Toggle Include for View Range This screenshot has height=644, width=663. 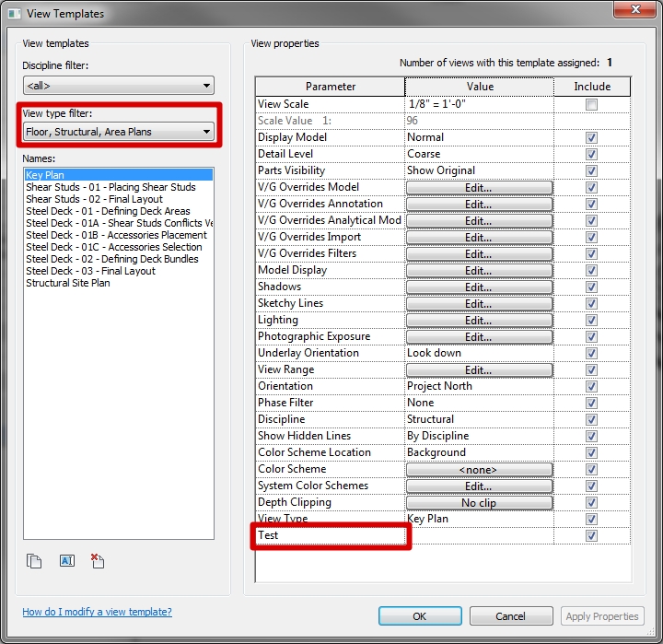tap(591, 369)
